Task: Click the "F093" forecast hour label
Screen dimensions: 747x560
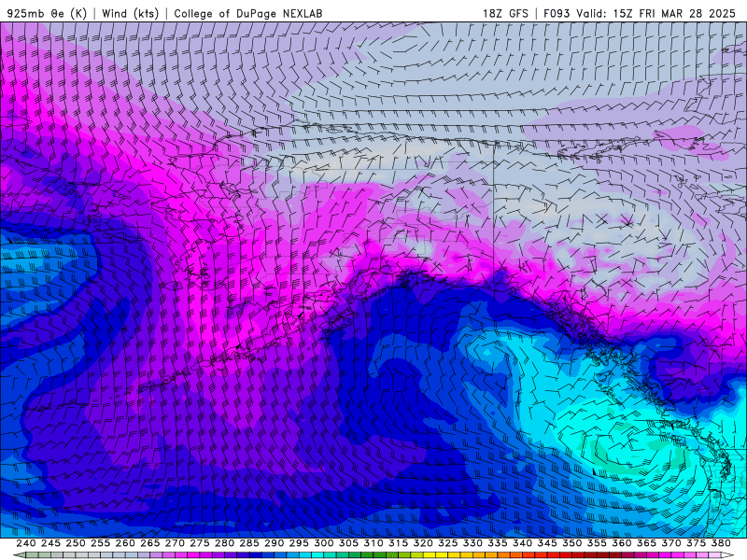Action: click(x=557, y=13)
